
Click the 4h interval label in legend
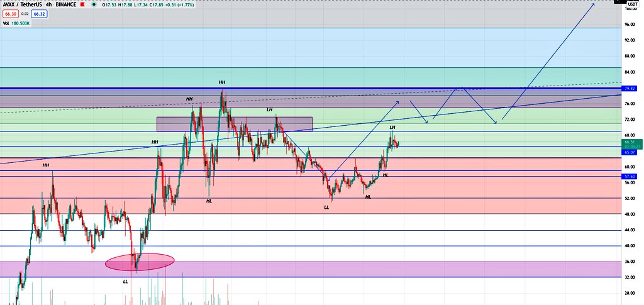[49, 4]
